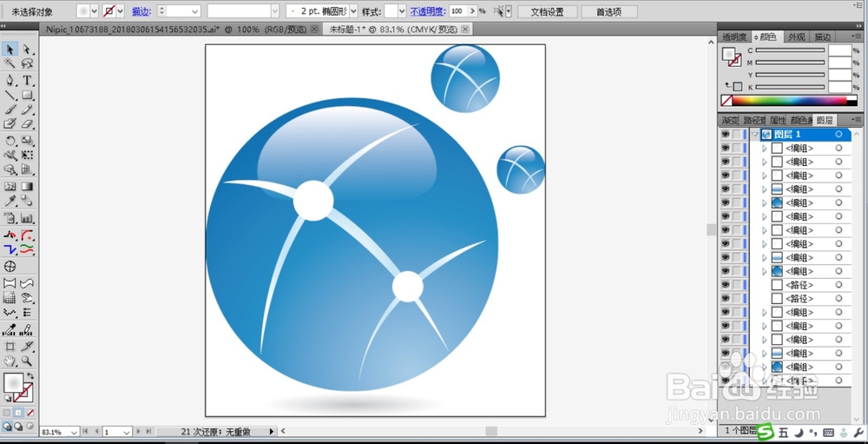This screenshot has height=444, width=868.
Task: Select the Mesh tool
Action: coord(10,187)
